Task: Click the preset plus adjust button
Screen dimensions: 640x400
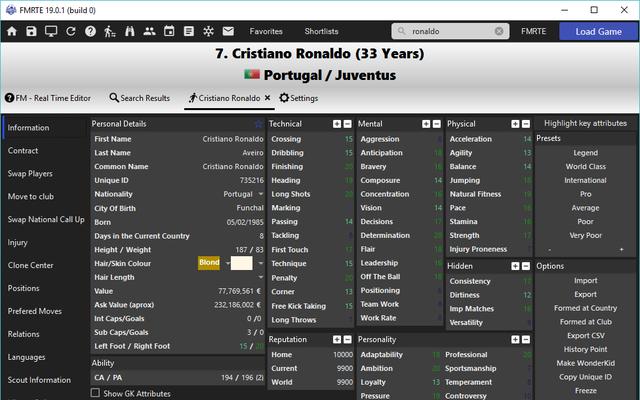Action: [621, 249]
